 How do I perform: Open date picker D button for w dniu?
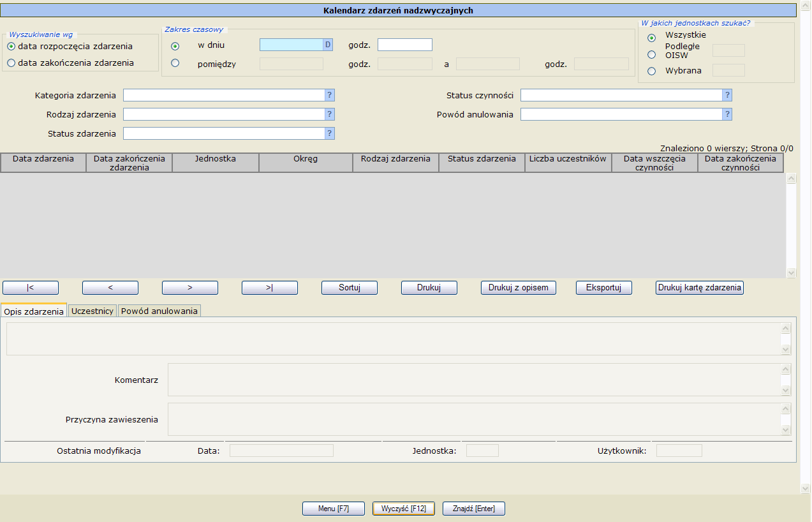328,45
